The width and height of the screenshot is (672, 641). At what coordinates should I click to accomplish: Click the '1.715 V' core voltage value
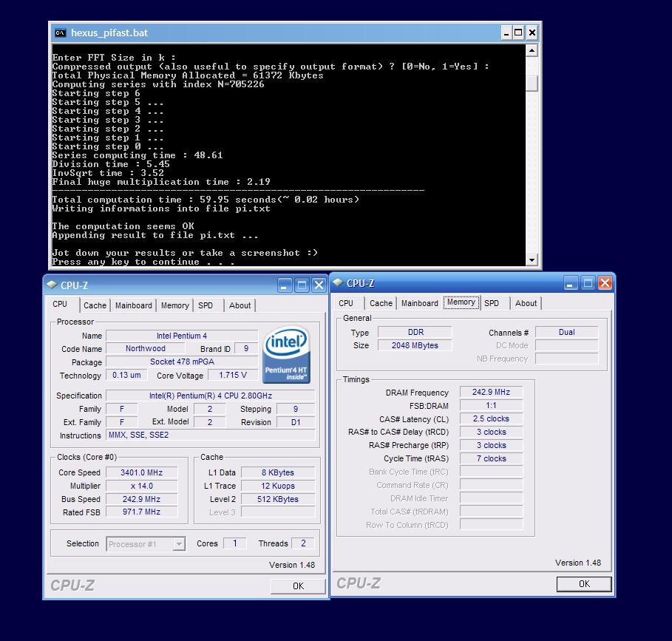point(233,375)
